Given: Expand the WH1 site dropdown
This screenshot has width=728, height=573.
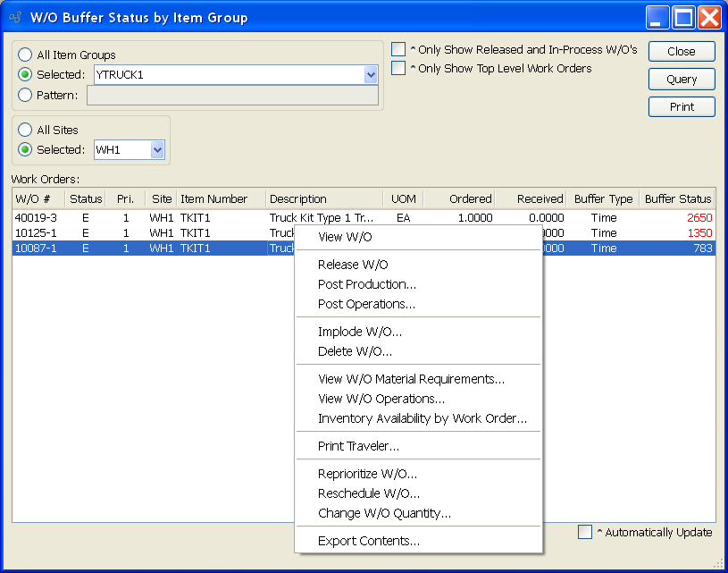Looking at the screenshot, I should coord(157,150).
